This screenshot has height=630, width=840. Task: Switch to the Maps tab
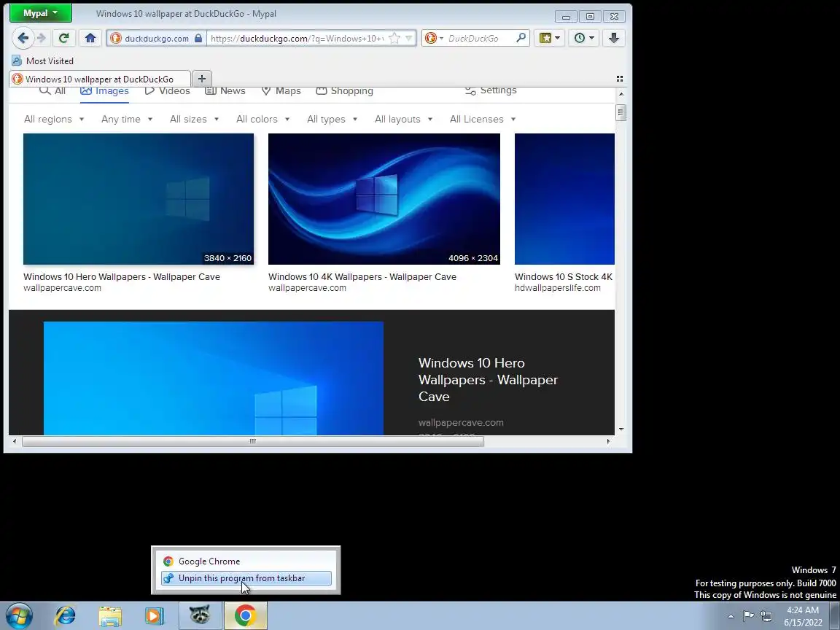click(x=281, y=90)
